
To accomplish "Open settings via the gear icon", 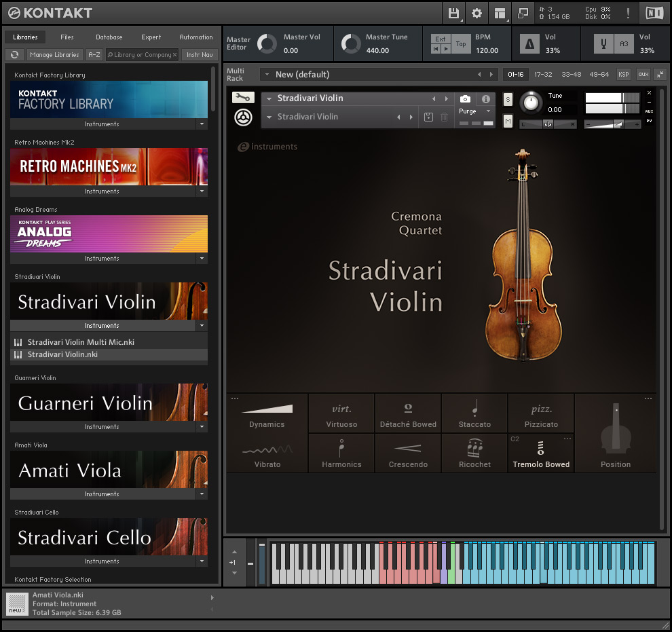I will tap(477, 13).
